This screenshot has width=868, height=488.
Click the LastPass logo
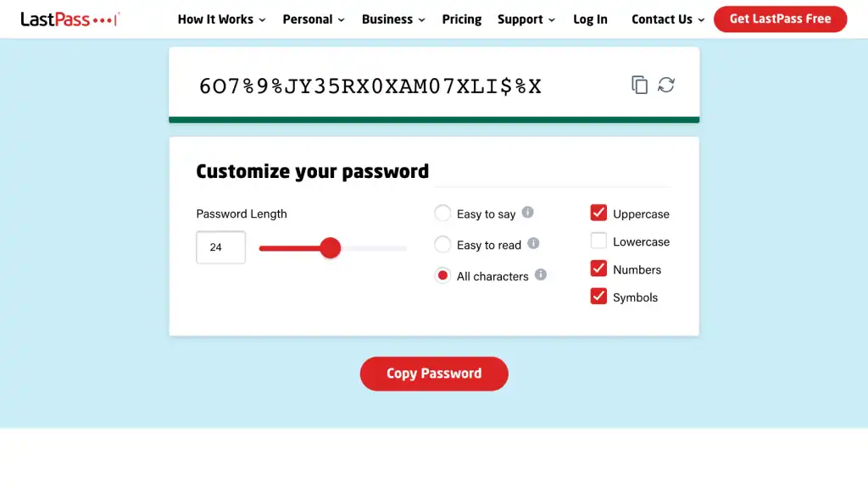coord(70,19)
